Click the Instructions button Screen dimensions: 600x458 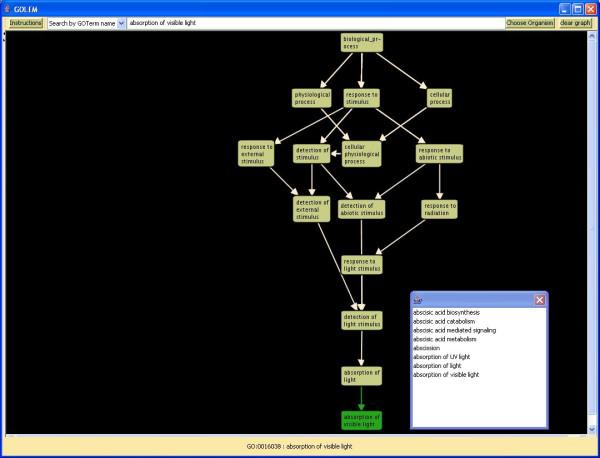coord(26,22)
